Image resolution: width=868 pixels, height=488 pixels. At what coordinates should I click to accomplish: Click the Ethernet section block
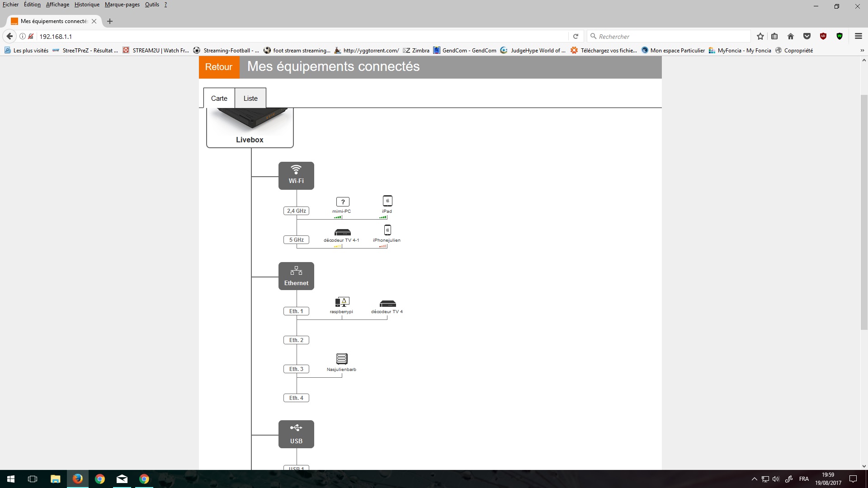(296, 276)
